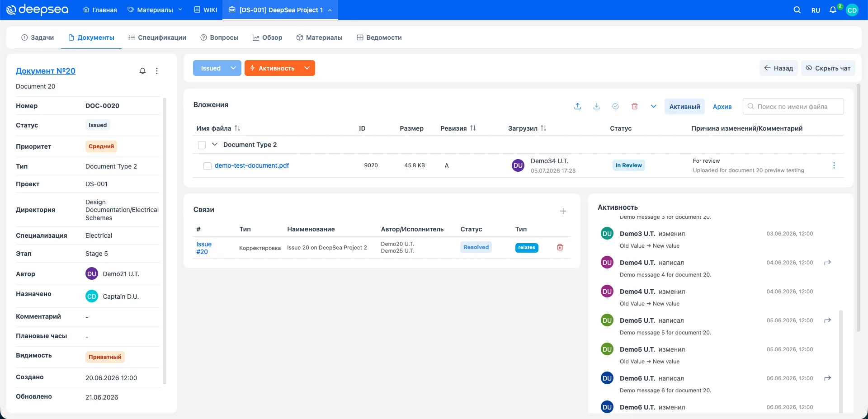Click the red trash icon in Вложения toolbar
868x419 pixels.
click(634, 106)
